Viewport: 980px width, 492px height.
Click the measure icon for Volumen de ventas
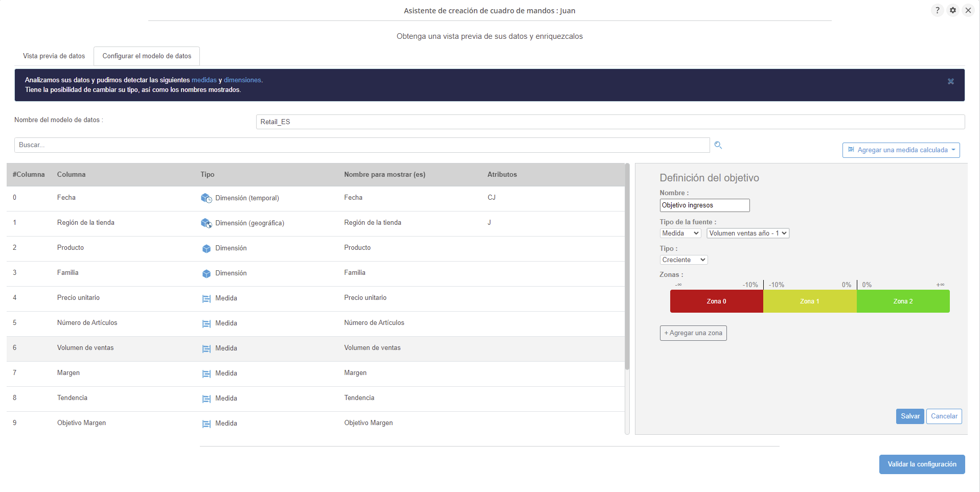click(207, 348)
